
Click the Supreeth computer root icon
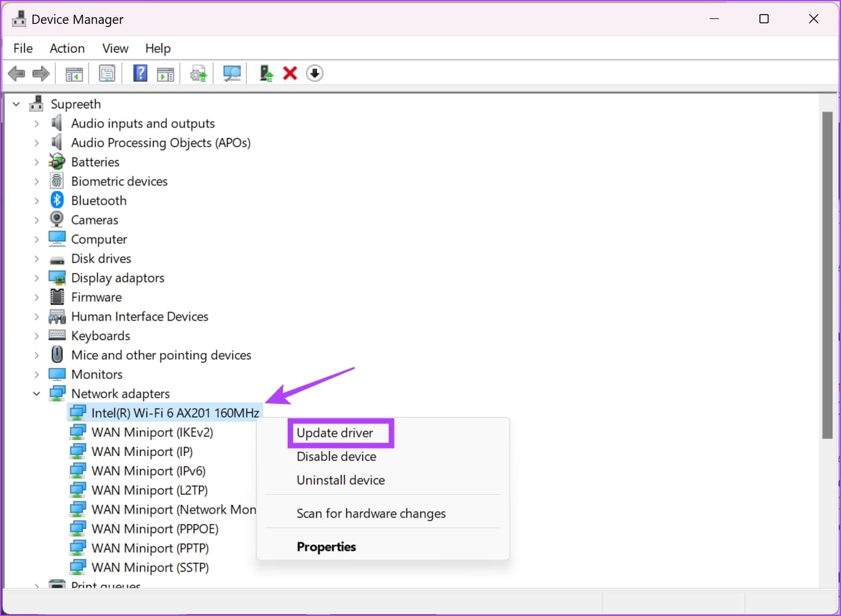pyautogui.click(x=37, y=104)
